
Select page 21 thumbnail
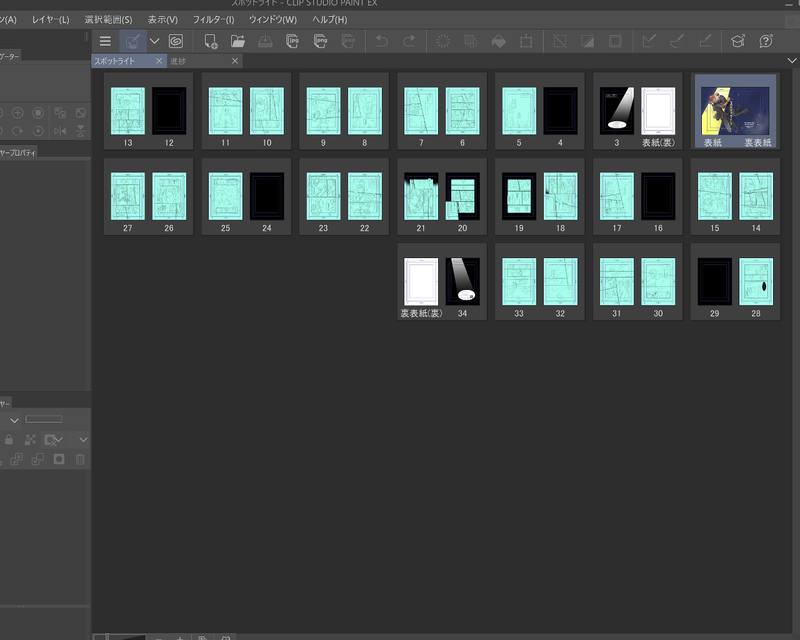pyautogui.click(x=421, y=196)
